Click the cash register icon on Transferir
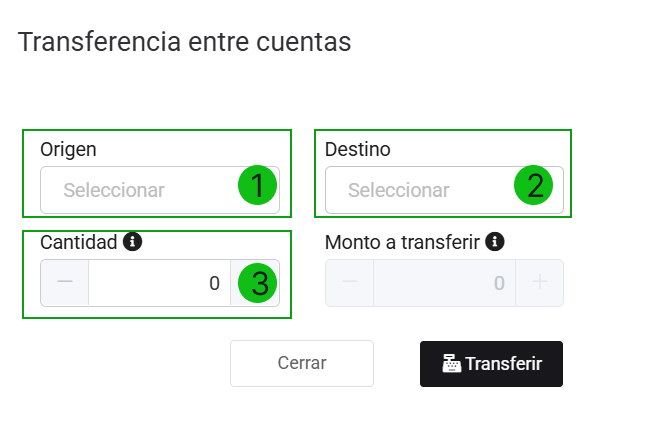The width and height of the screenshot is (652, 427). (x=451, y=364)
